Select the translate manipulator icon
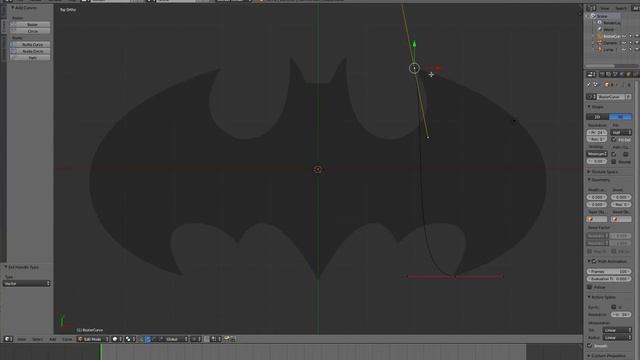Screen dimensions: 640x360 pos(148,339)
